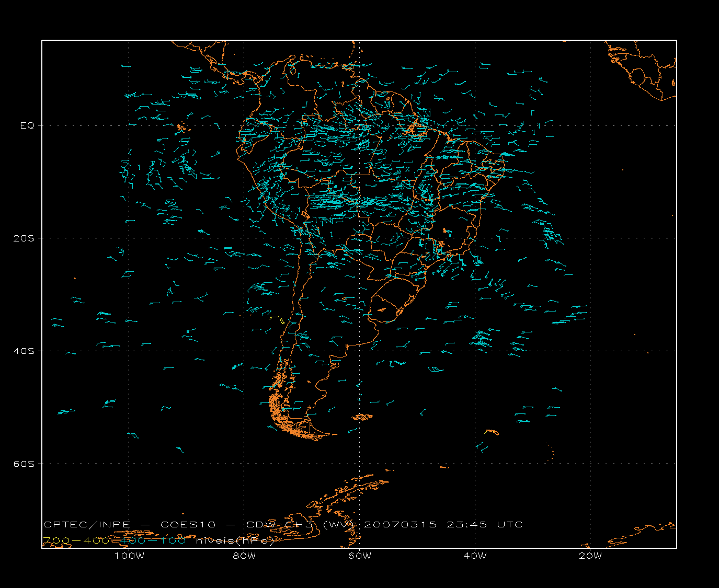719x588 pixels.
Task: Click the EQ latitude label
Action: point(27,125)
